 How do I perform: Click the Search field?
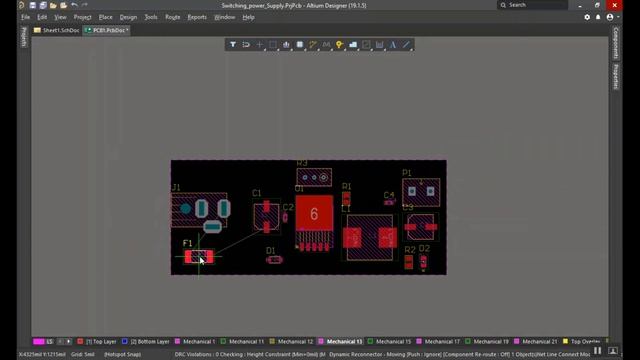[x=532, y=5]
